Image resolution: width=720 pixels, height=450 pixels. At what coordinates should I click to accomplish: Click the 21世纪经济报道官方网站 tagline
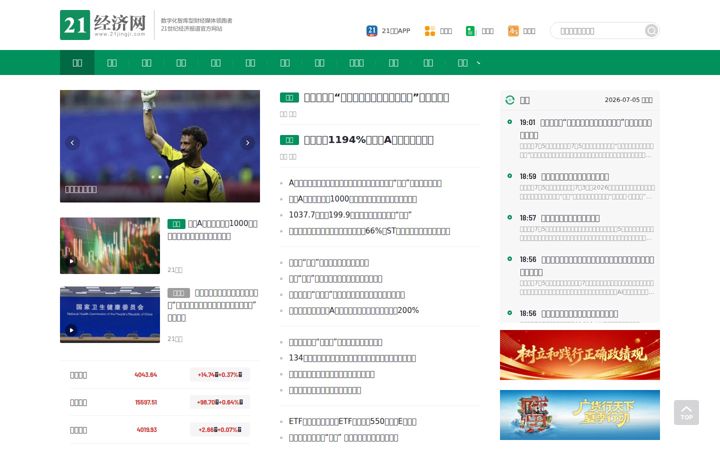click(x=191, y=28)
